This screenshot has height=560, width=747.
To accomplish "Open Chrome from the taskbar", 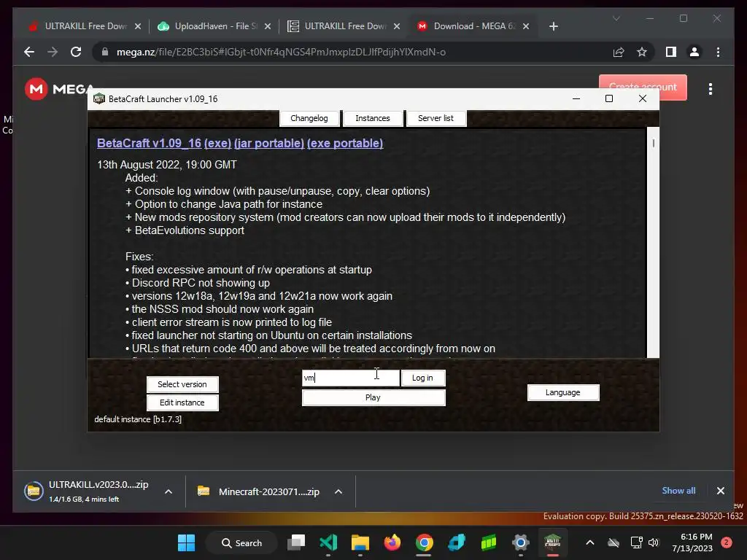I will [x=424, y=542].
